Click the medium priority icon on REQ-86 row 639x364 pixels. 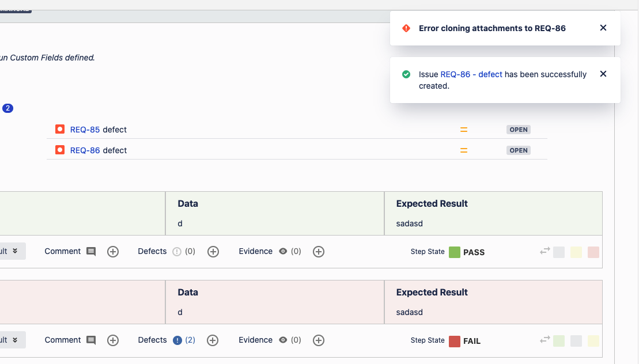[x=463, y=150]
